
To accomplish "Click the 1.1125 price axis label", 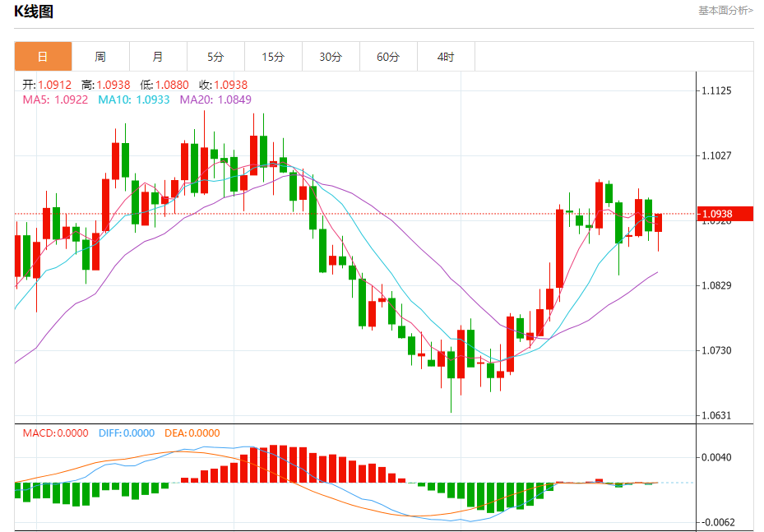I will [716, 90].
